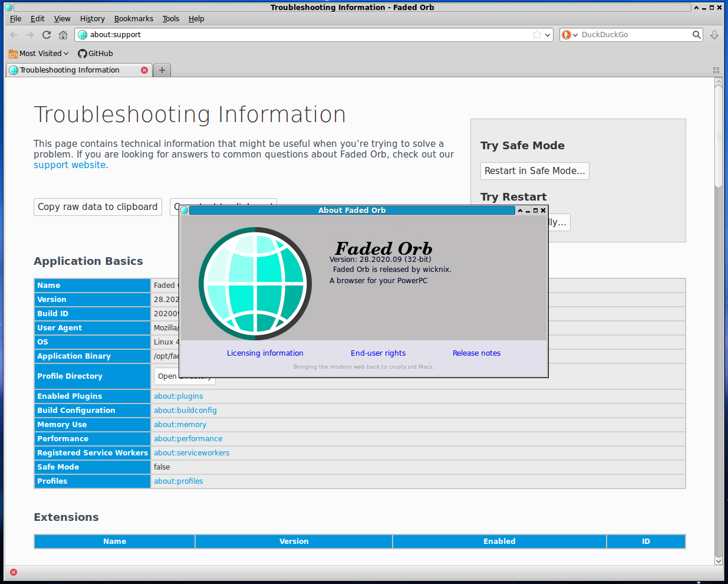
Task: Click Restart in Safe Mode button
Action: tap(535, 171)
